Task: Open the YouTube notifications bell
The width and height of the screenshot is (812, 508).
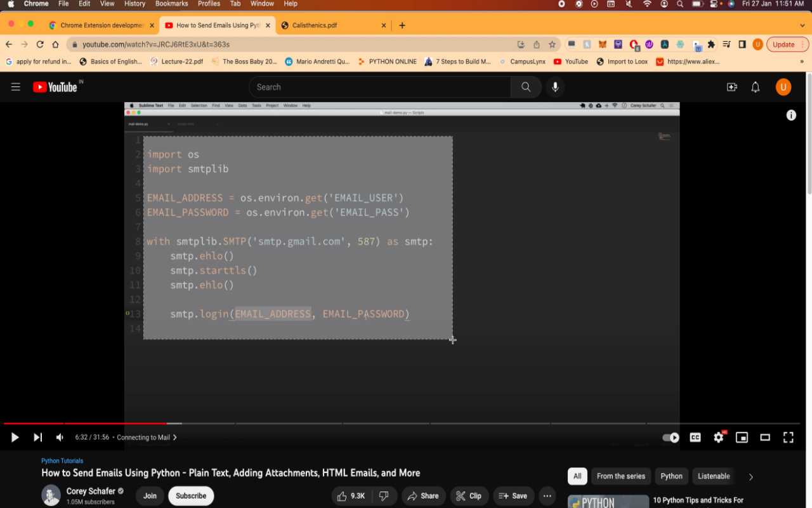Action: pos(755,87)
